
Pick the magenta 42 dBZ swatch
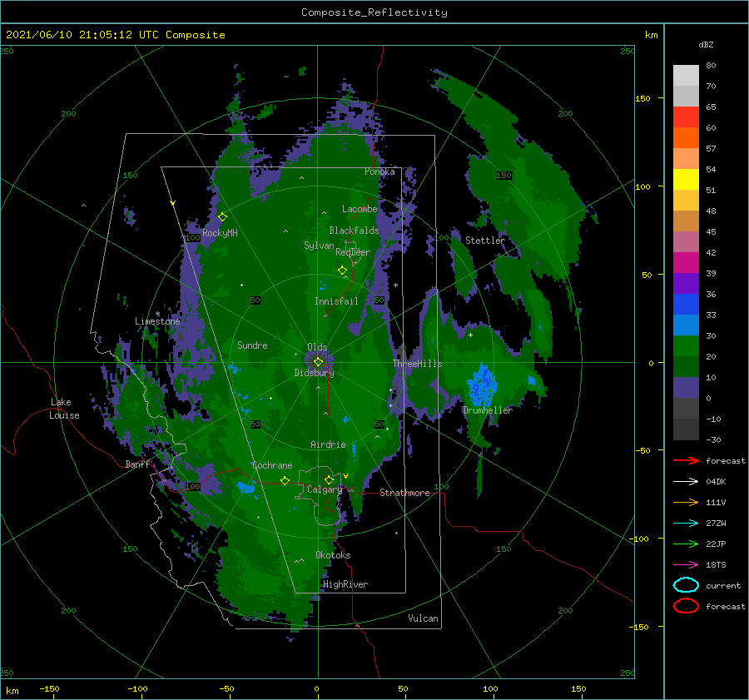click(x=686, y=262)
